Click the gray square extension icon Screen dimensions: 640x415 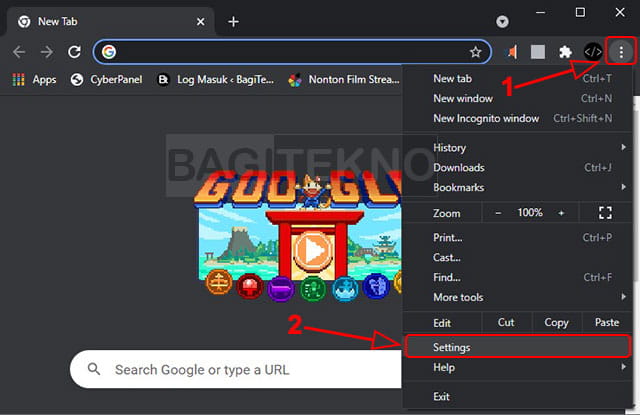[x=538, y=52]
